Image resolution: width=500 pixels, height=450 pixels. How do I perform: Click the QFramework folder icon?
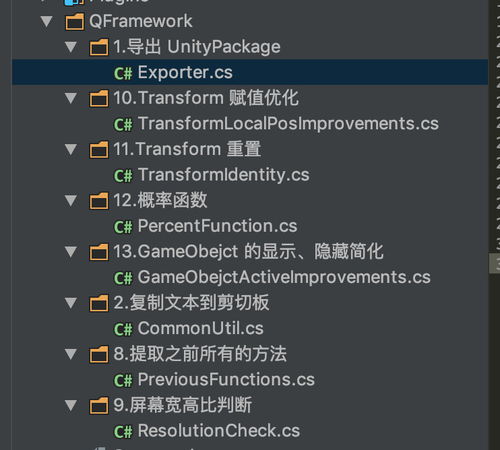coord(74,22)
